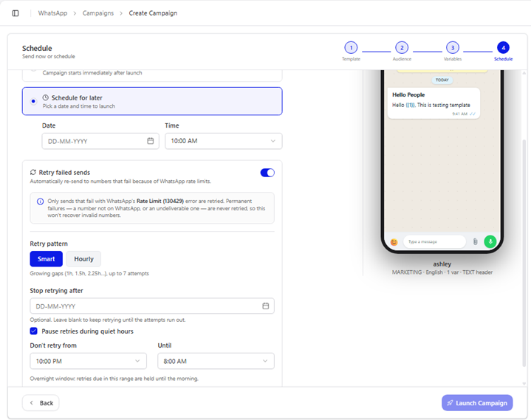The width and height of the screenshot is (531, 420).
Task: Open calendar icon in Stop retrying after
Action: 266,306
